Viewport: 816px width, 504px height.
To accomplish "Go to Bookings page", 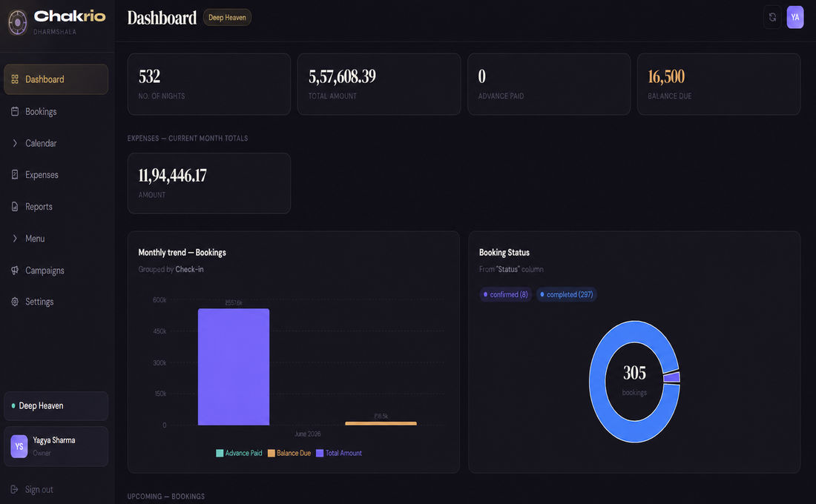I will [x=56, y=111].
